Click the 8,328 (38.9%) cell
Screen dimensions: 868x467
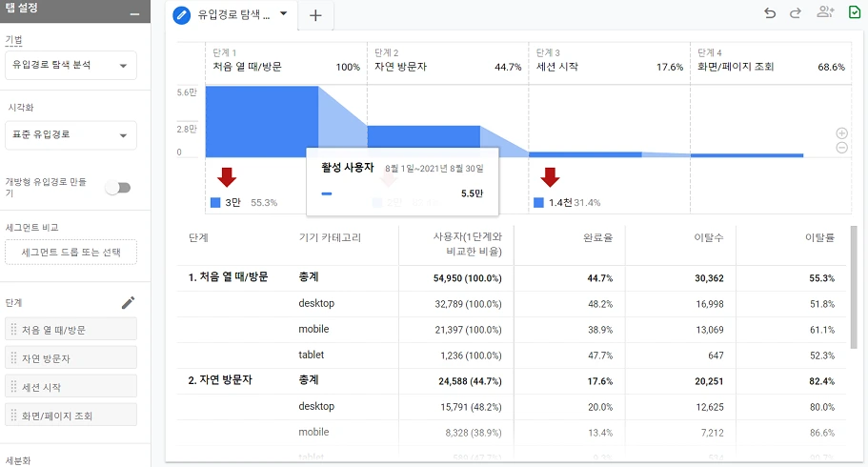[x=474, y=433]
